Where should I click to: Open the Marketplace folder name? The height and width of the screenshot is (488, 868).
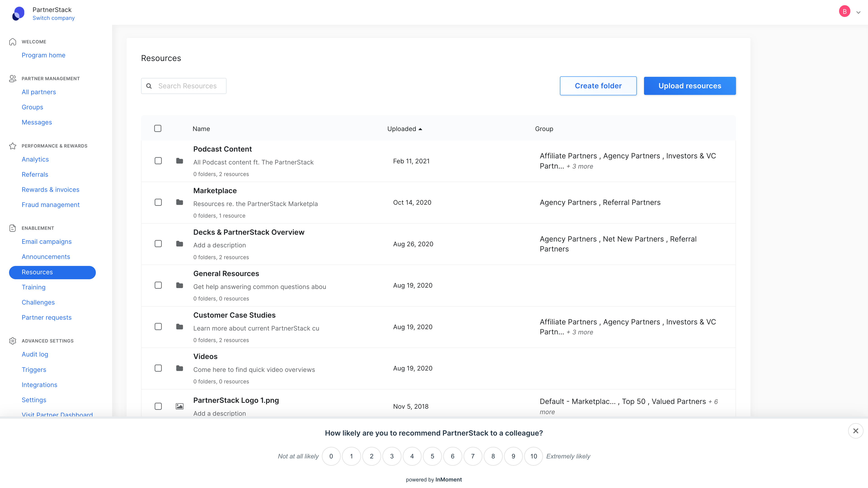coord(215,191)
